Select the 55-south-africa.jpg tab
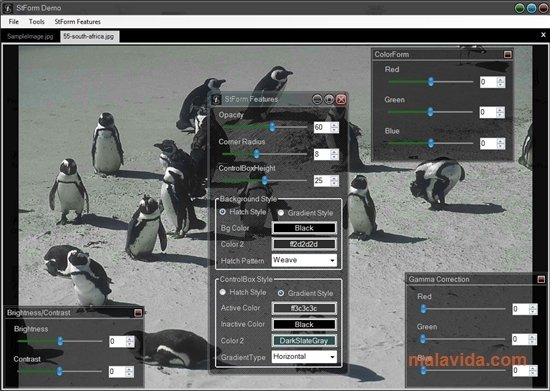Viewport: 550px width, 391px height. [x=89, y=36]
